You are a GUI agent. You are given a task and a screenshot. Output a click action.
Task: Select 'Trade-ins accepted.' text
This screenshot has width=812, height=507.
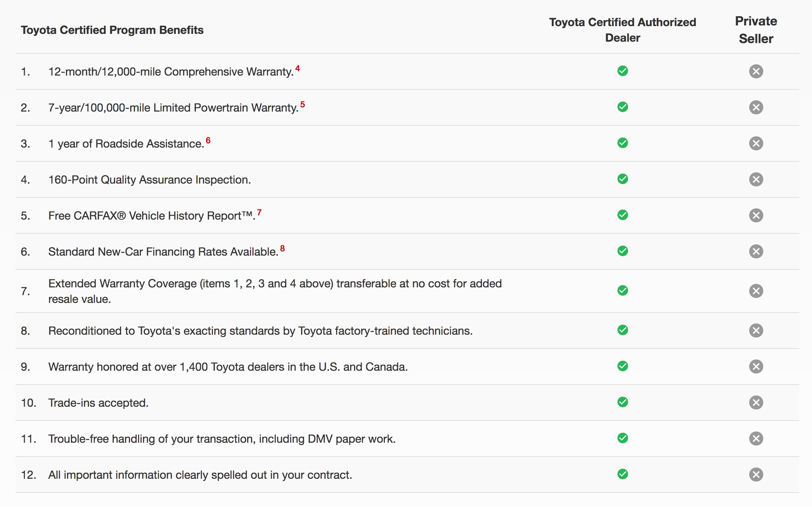click(x=98, y=403)
